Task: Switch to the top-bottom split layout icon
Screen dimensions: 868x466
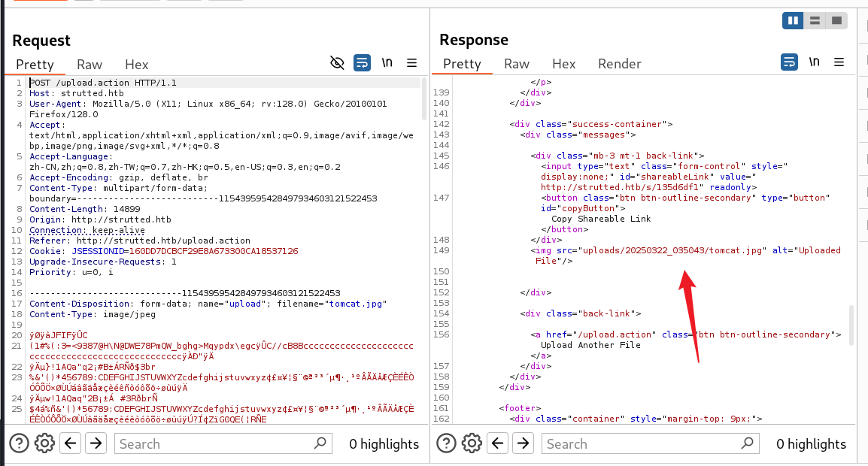Action: 814,21
